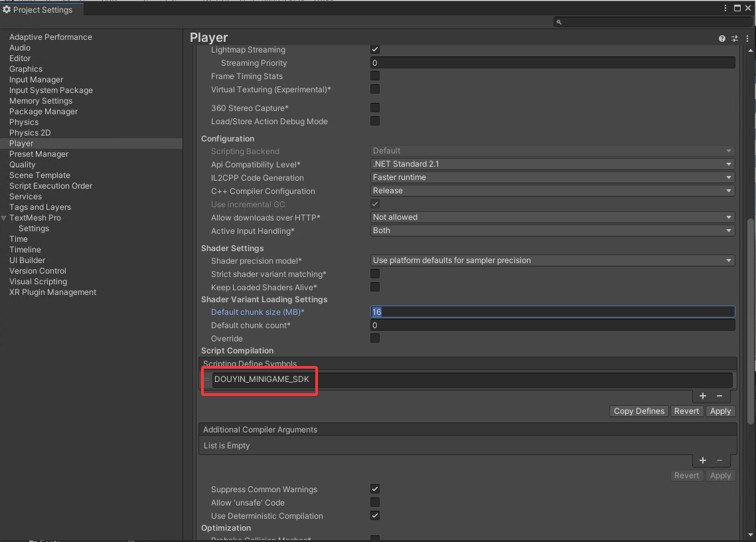Enable Allow 'unsafe' Code
This screenshot has height=542, width=756.
[374, 502]
